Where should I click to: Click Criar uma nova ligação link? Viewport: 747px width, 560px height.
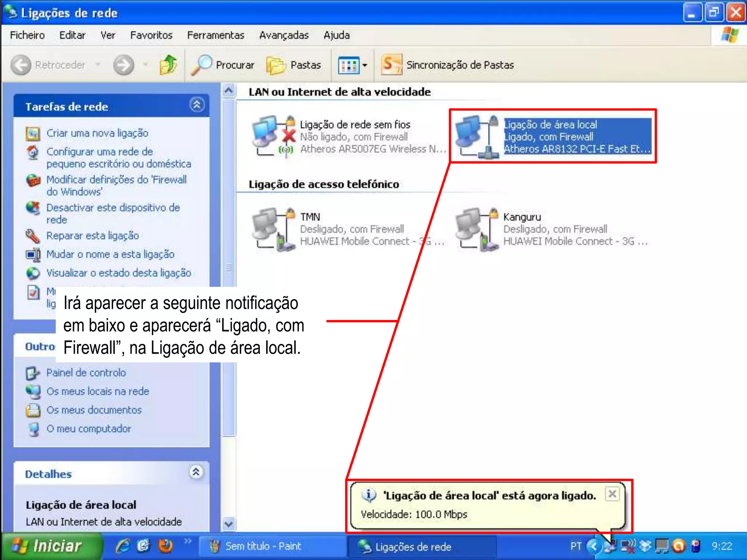(97, 133)
